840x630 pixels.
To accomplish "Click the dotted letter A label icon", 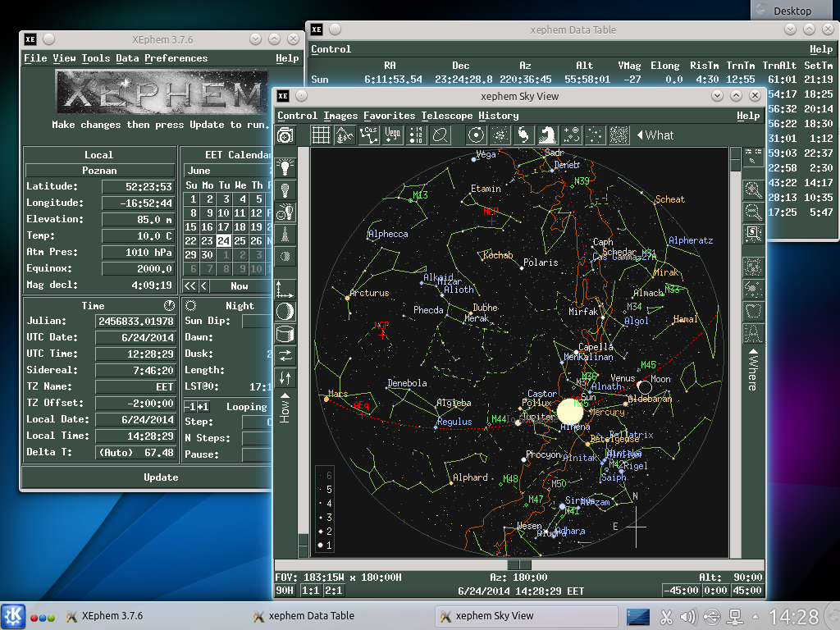I will [x=753, y=333].
